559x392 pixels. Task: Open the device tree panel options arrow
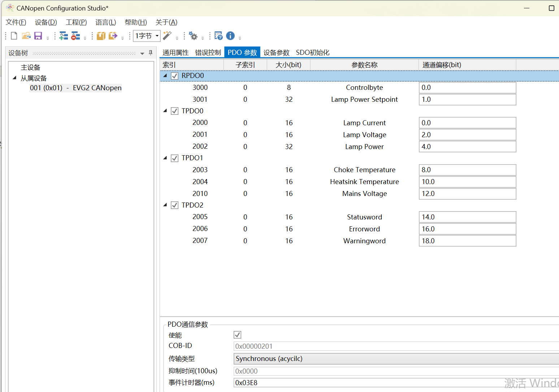[x=142, y=53]
